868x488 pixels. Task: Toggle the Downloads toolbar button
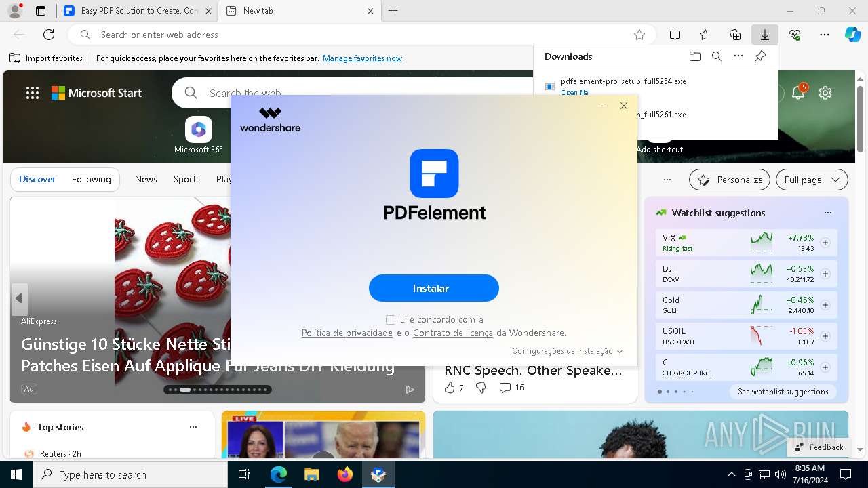click(x=765, y=35)
